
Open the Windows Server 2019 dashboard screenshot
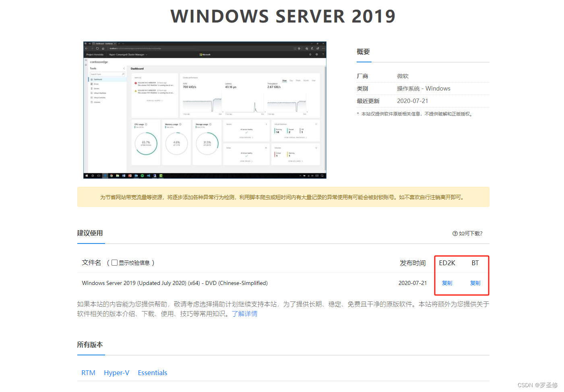(x=205, y=110)
